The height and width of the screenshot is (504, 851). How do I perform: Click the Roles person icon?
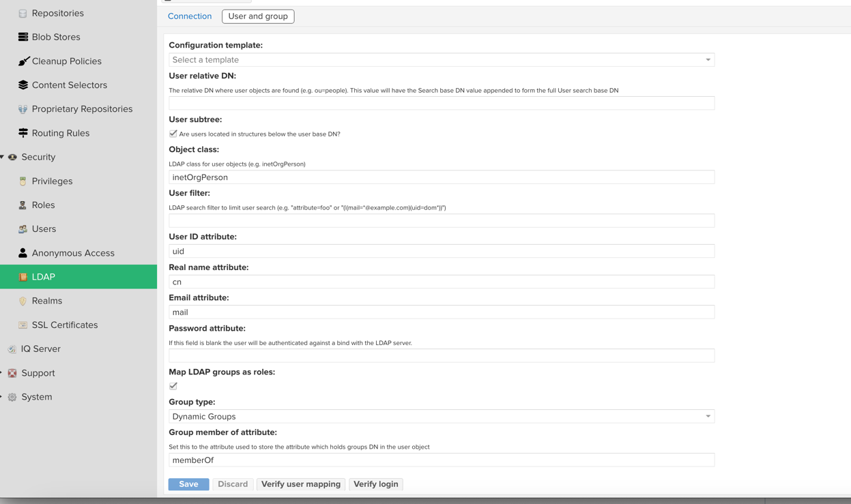pyautogui.click(x=23, y=205)
